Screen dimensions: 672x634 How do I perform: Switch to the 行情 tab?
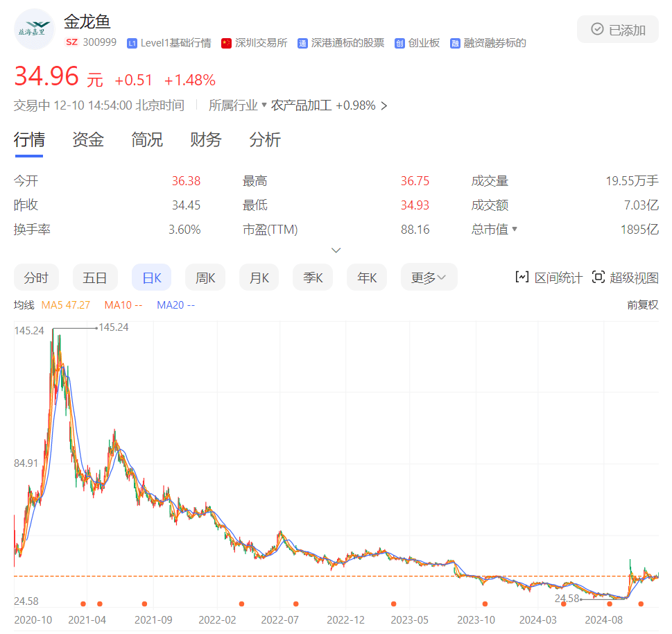(29, 139)
